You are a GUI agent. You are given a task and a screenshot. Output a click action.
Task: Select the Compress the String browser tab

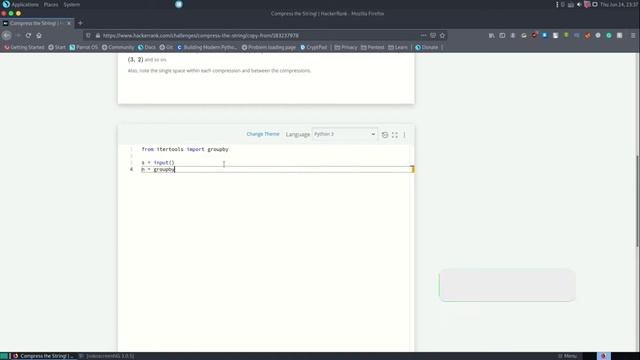pos(37,23)
